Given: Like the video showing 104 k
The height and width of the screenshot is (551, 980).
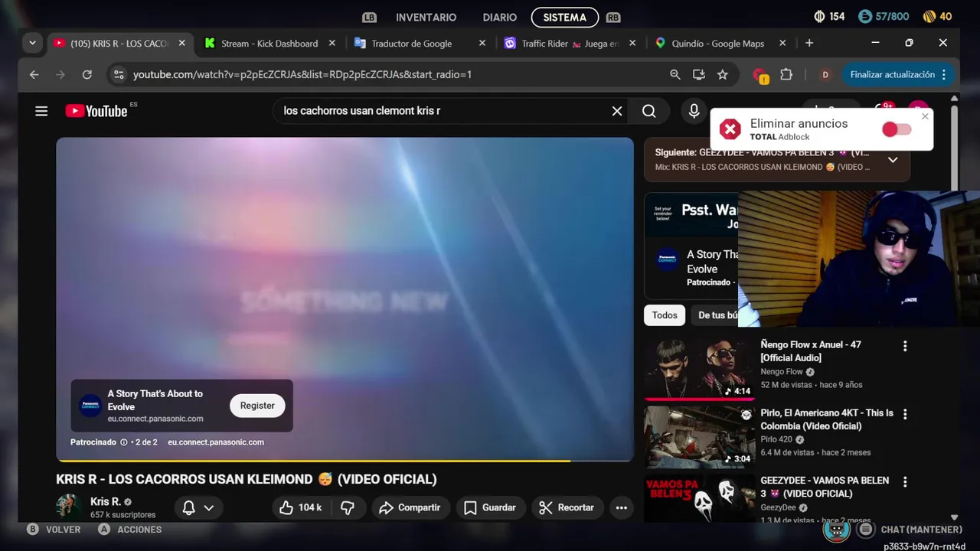Looking at the screenshot, I should pos(300,507).
